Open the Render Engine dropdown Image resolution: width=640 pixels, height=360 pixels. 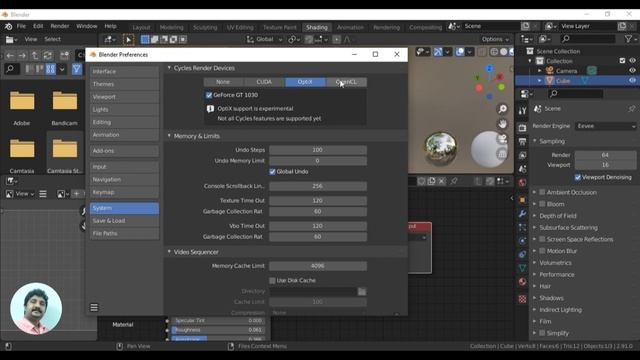pos(606,126)
